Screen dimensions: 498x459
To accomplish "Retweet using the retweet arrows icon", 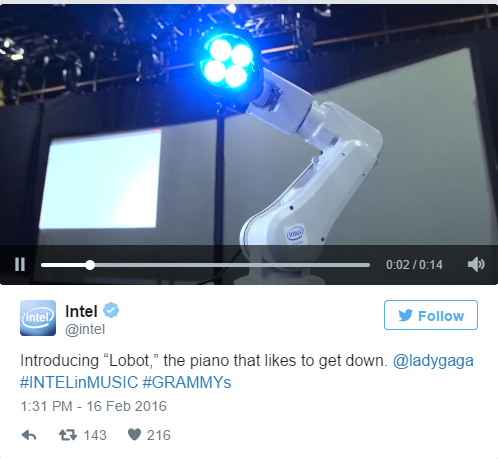I will (68, 435).
